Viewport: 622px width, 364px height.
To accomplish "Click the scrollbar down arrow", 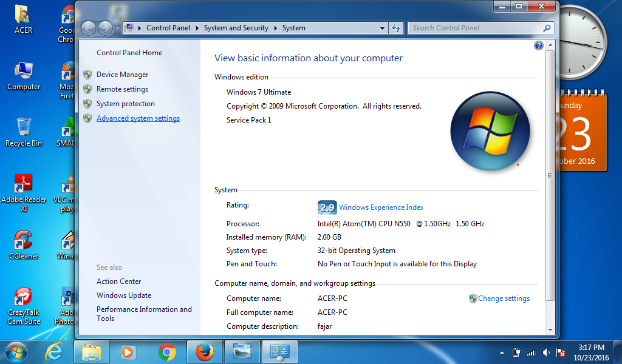I will click(x=550, y=329).
